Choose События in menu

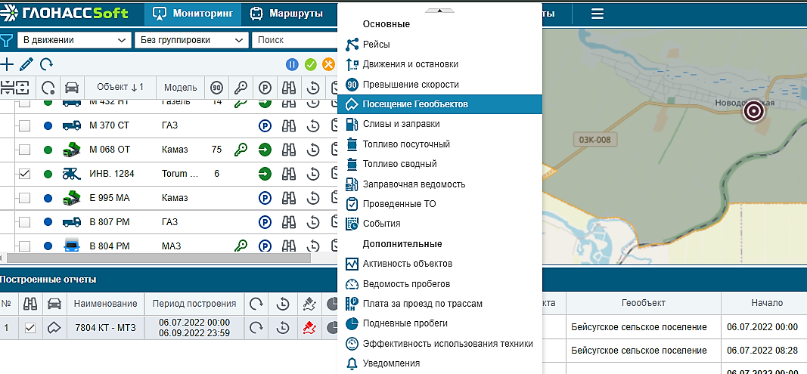tap(439, 224)
